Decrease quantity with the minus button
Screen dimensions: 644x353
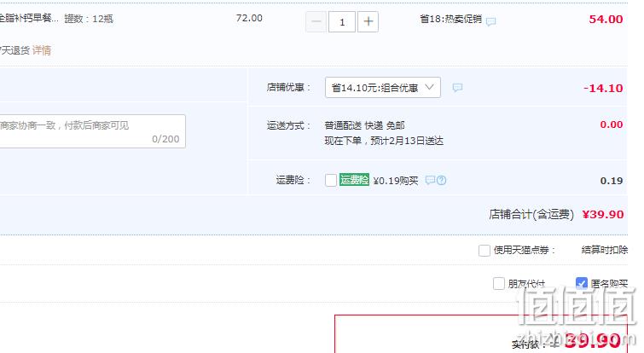316,22
